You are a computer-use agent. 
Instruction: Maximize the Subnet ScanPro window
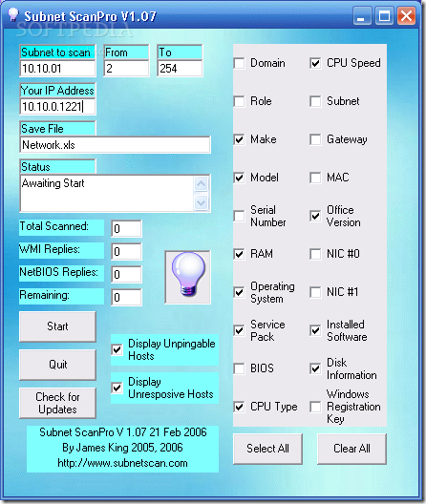tap(384, 15)
